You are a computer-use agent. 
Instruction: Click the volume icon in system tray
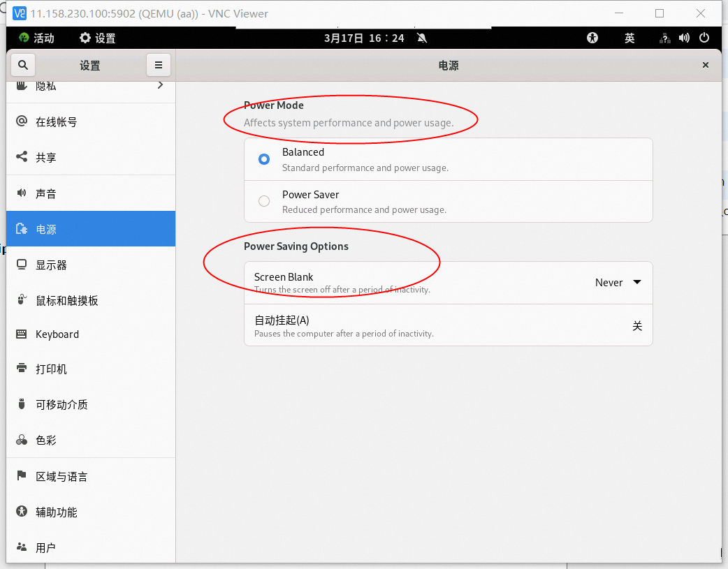click(x=684, y=38)
